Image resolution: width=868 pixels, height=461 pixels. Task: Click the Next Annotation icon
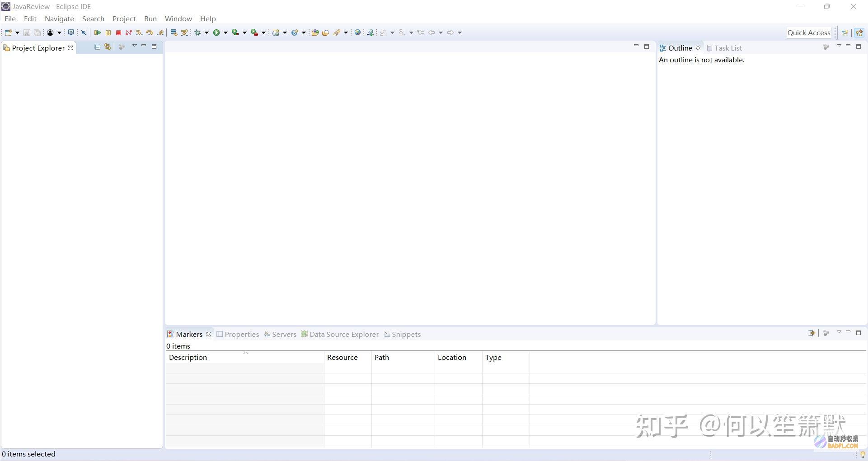point(383,33)
